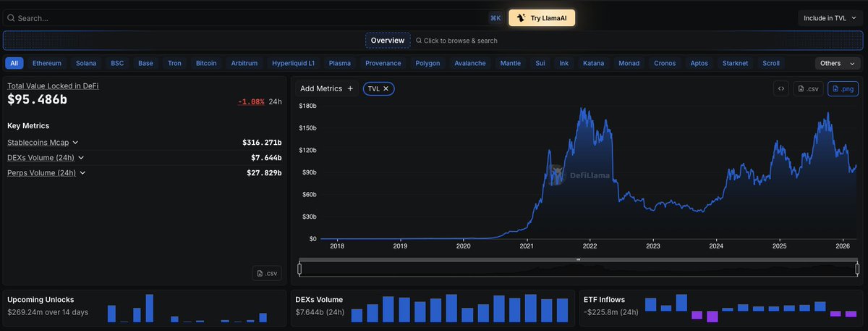Click the $269.24m over 14 days text
868x331 pixels.
(48, 312)
